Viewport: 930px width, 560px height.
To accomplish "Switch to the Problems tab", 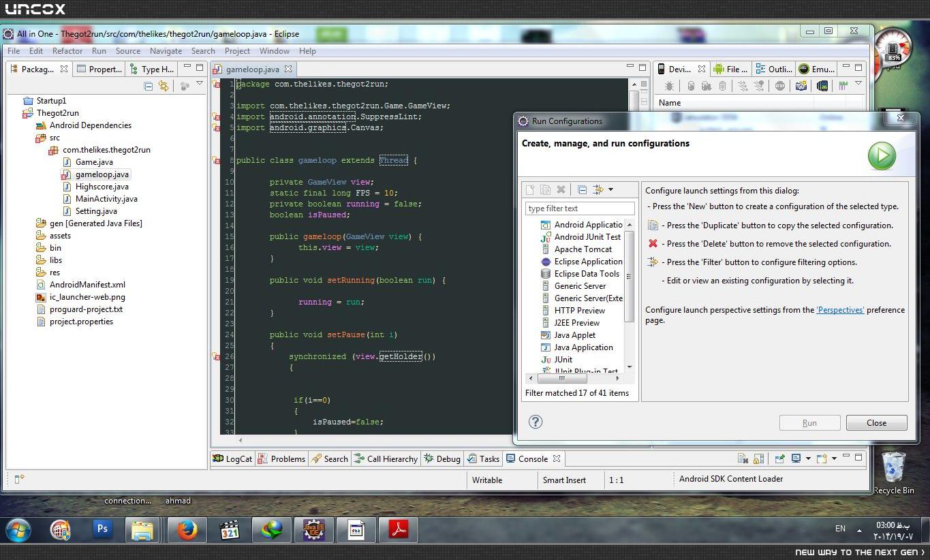I will coord(281,458).
